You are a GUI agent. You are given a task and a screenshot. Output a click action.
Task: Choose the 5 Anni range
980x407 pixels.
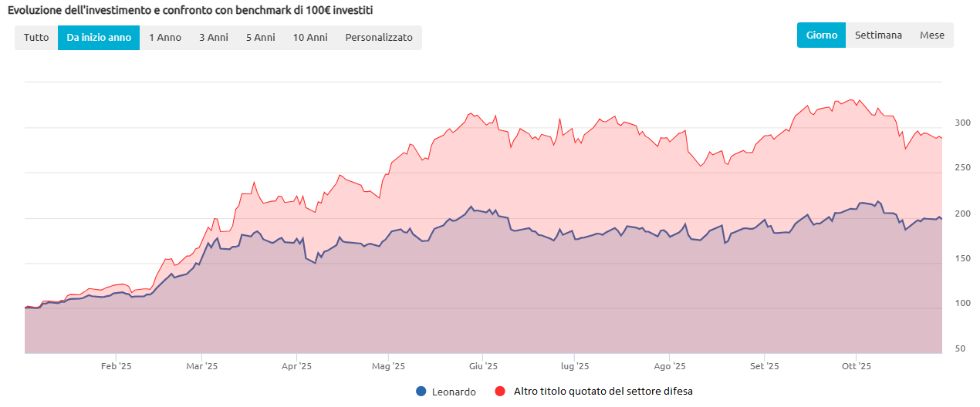click(261, 37)
